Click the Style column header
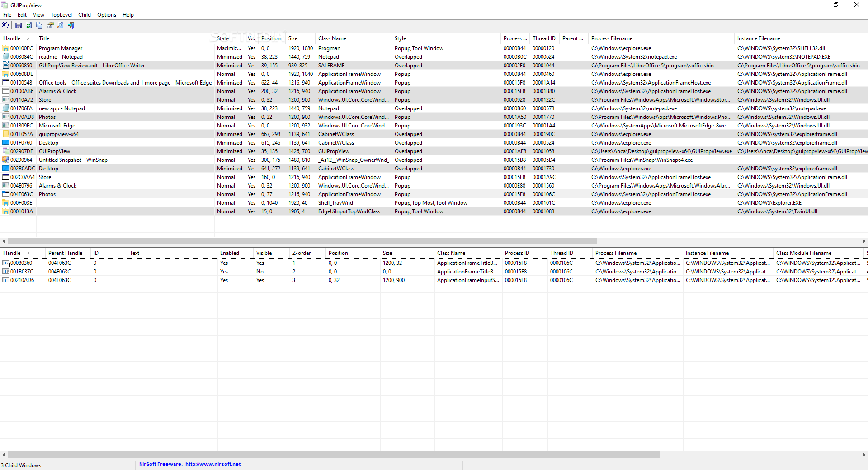The image size is (868, 470). [x=446, y=38]
